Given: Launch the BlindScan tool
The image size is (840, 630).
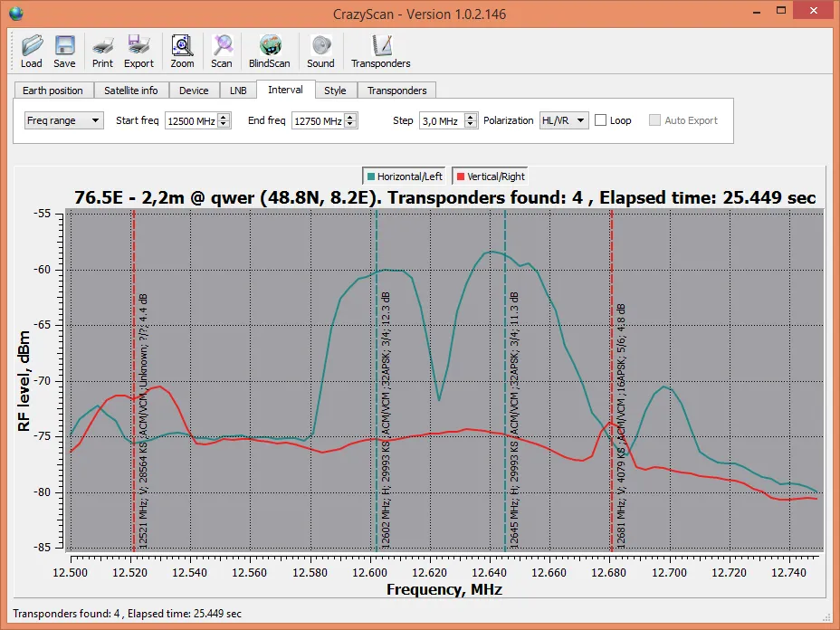Looking at the screenshot, I should click(269, 52).
